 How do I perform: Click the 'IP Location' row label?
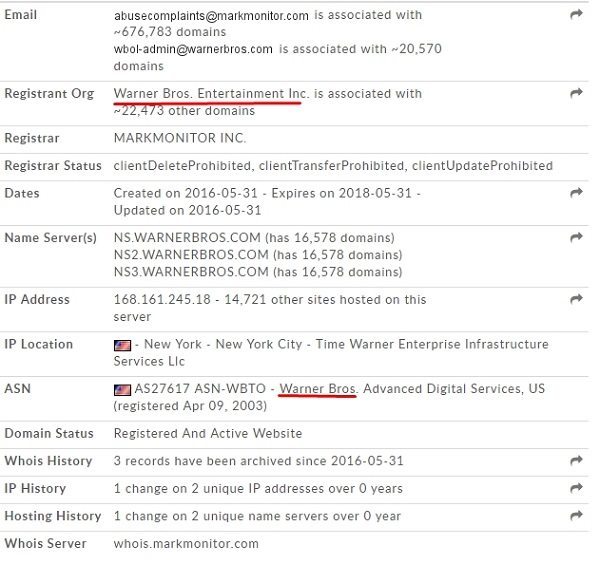pyautogui.click(x=38, y=344)
